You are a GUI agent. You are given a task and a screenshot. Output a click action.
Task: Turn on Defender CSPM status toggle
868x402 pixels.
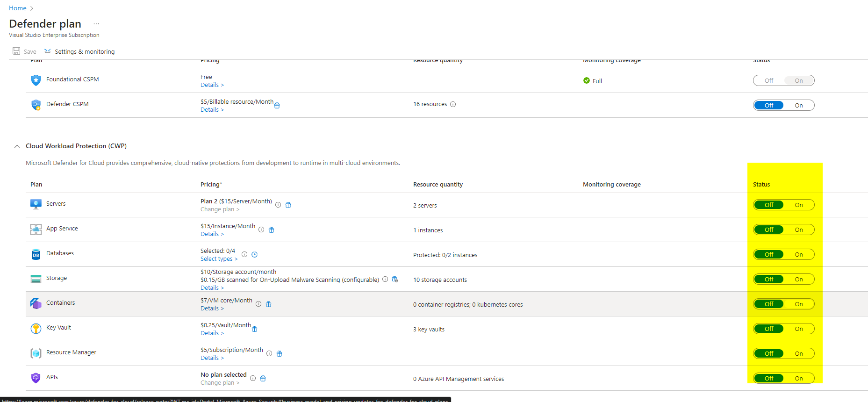click(799, 105)
